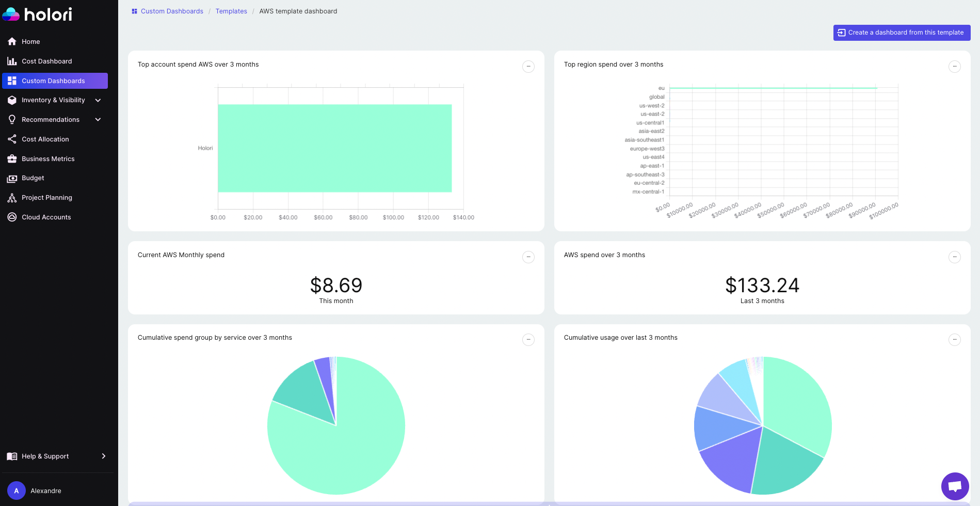
Task: Expand the Inventory & Visibility chevron
Action: click(98, 100)
